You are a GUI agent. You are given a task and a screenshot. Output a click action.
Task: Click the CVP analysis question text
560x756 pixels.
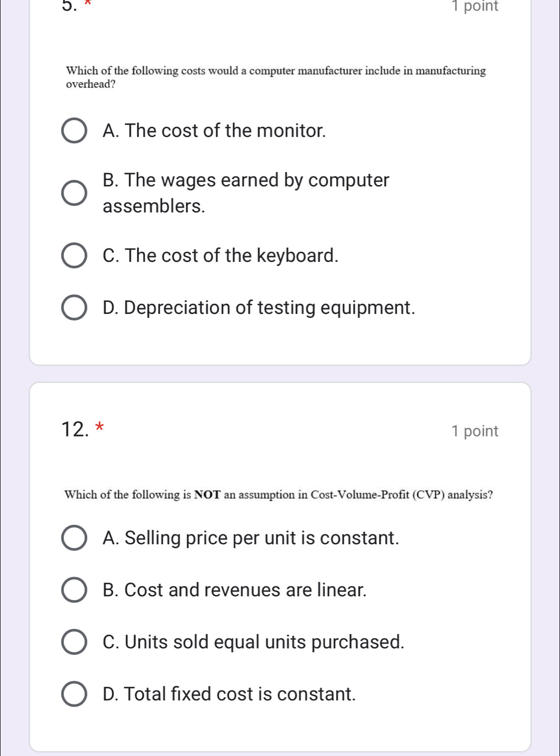pyautogui.click(x=278, y=495)
